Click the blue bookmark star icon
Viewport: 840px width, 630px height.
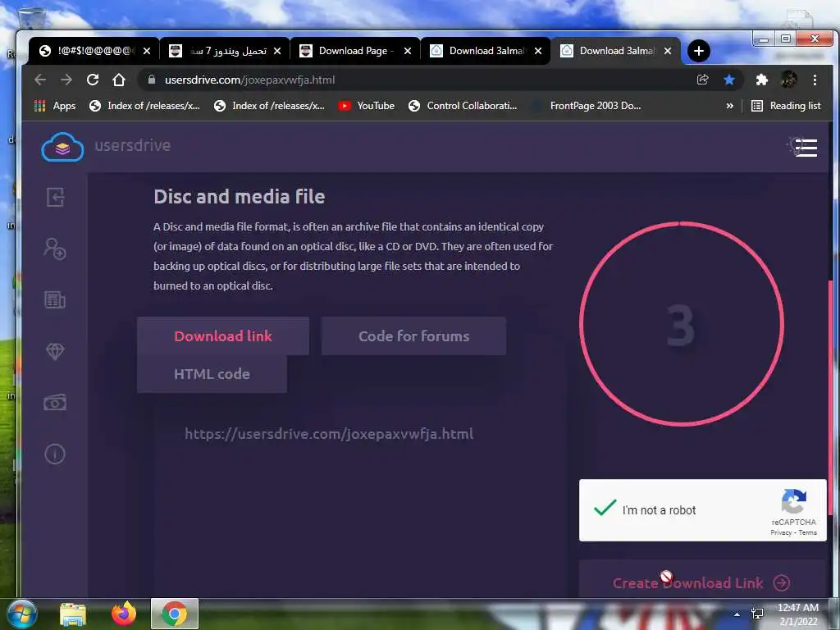(x=729, y=80)
